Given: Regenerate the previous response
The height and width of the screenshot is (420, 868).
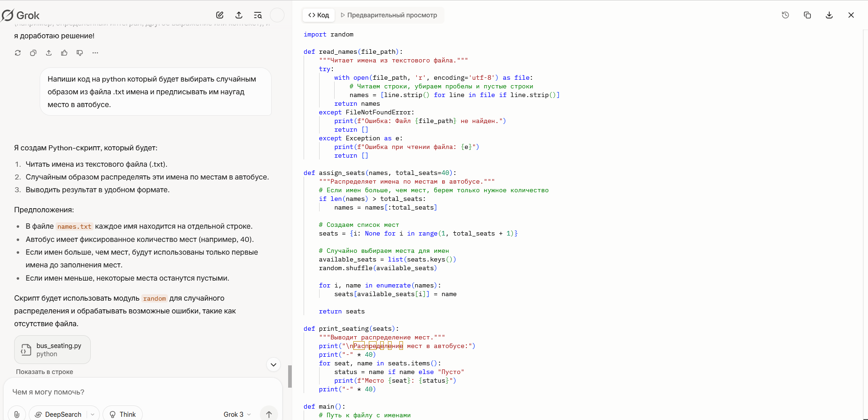Looking at the screenshot, I should click(18, 53).
